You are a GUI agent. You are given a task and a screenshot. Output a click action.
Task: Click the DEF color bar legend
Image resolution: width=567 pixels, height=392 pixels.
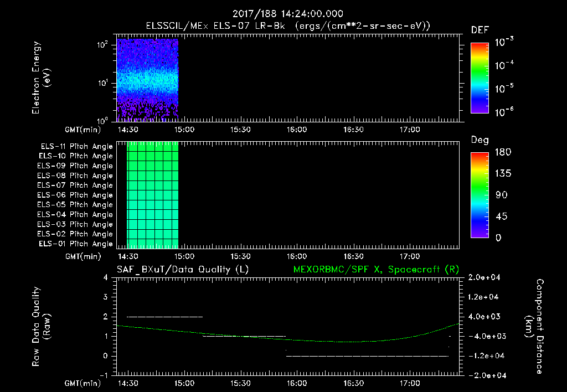point(480,78)
